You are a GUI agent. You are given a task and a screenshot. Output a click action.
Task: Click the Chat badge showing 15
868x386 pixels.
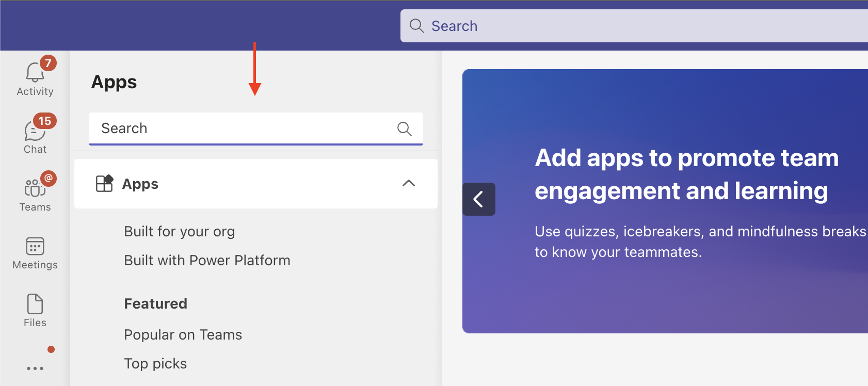45,121
